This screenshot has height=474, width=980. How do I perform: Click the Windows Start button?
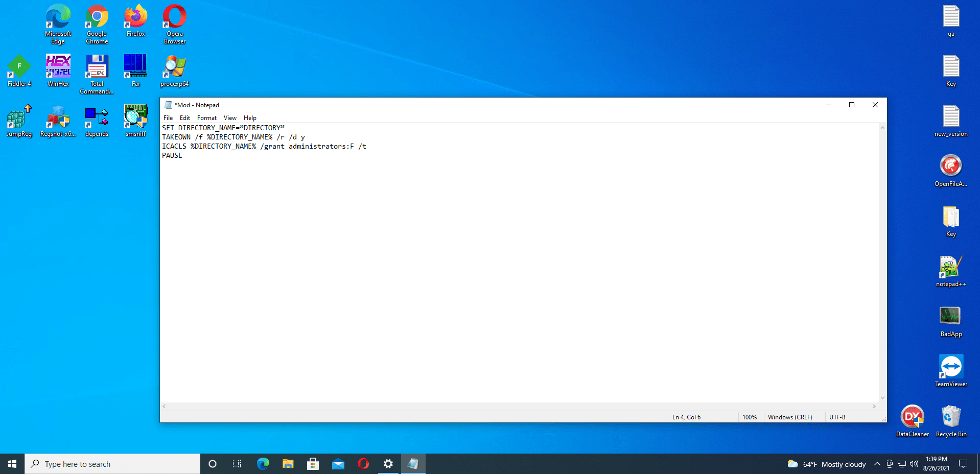[x=12, y=464]
